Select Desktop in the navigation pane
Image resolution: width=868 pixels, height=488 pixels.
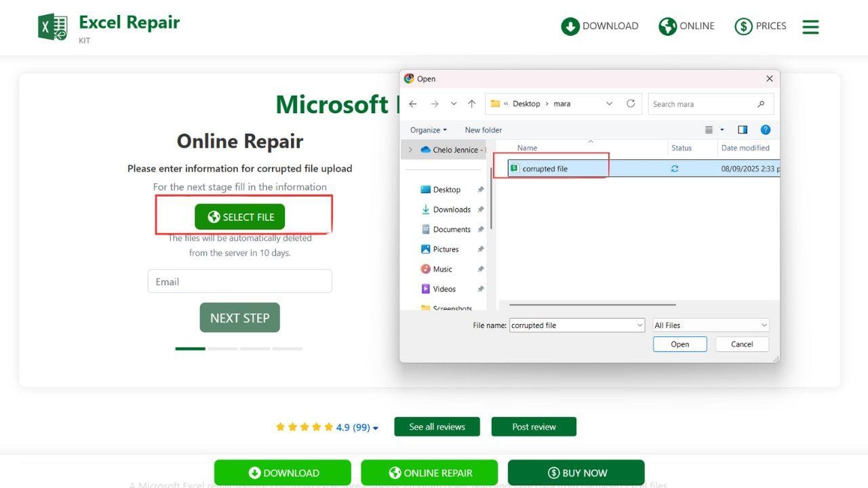(447, 190)
